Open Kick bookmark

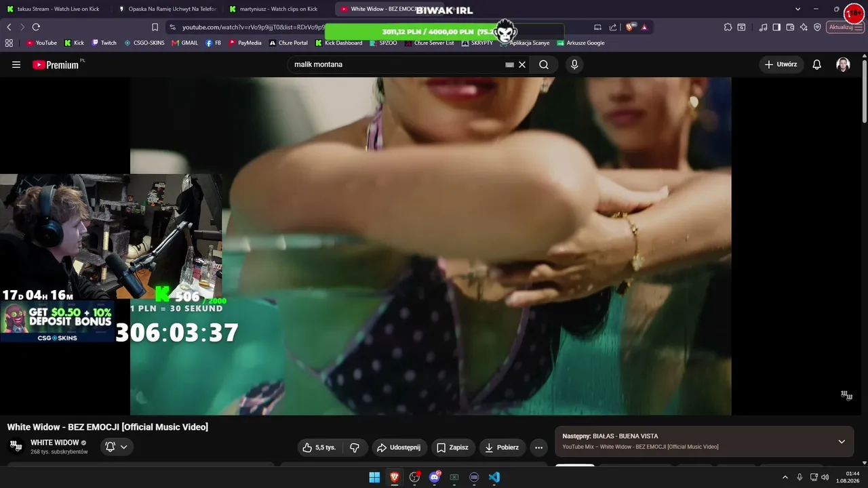[x=75, y=43]
